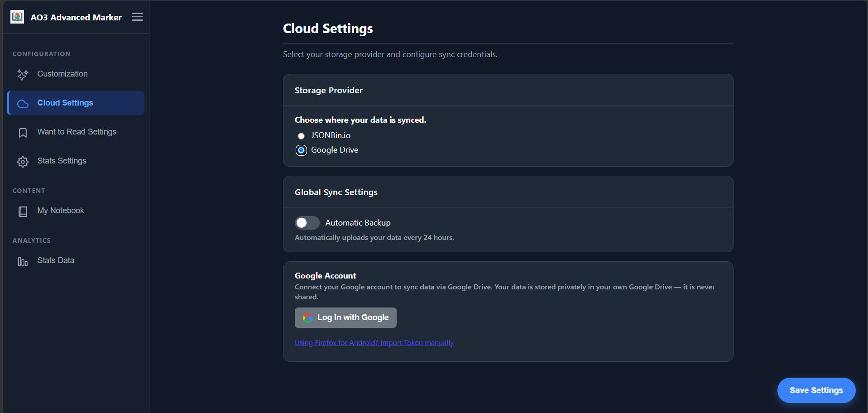Click the Google Account heading

pos(325,276)
